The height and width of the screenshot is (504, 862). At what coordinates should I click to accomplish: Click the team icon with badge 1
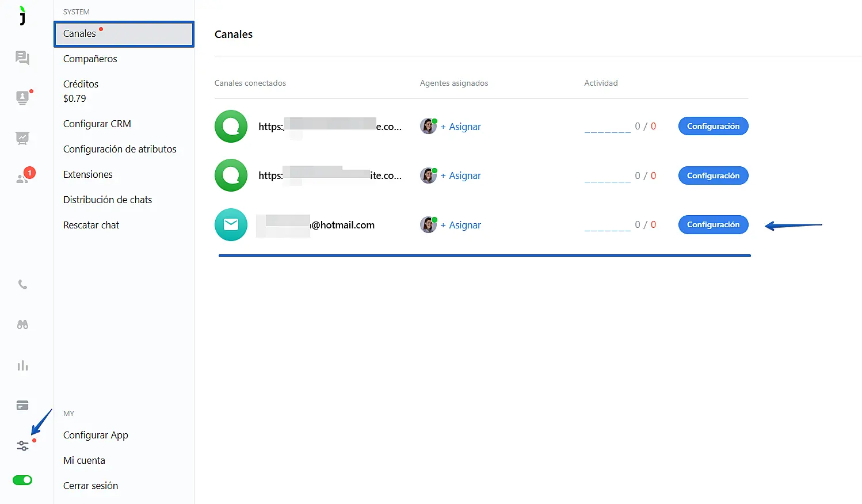[23, 178]
